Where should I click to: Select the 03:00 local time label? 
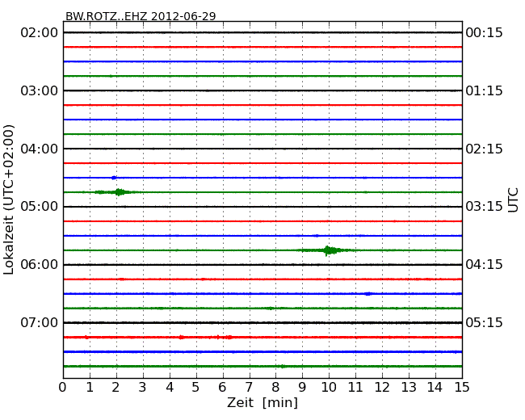click(x=40, y=90)
